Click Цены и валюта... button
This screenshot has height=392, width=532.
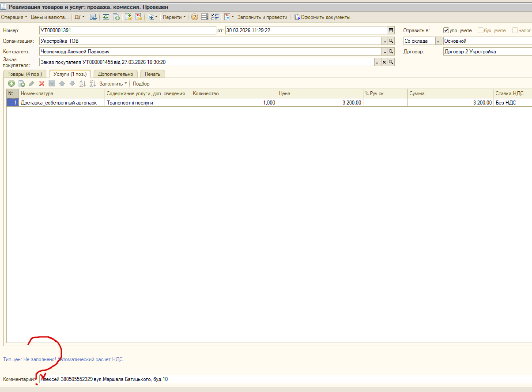pos(50,17)
